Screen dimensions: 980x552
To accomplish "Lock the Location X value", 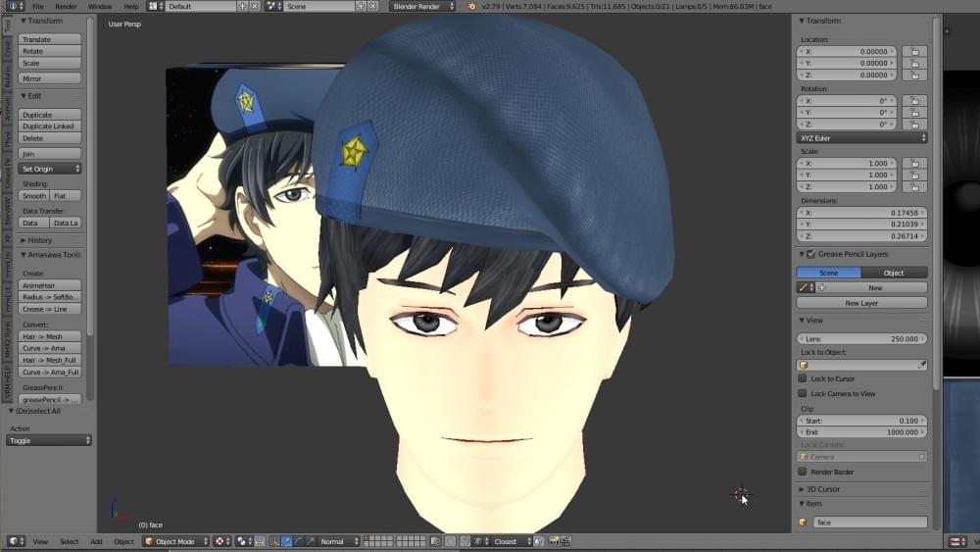I will point(914,52).
